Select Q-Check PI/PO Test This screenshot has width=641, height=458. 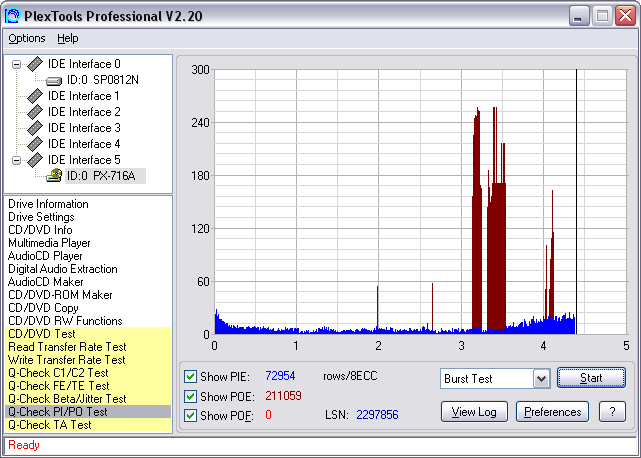tap(88, 412)
